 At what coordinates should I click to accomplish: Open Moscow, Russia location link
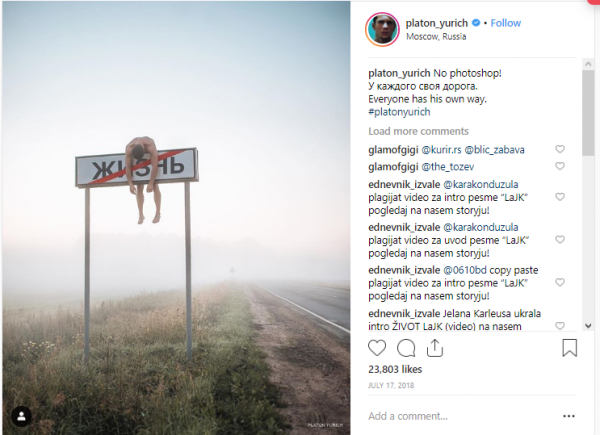436,37
